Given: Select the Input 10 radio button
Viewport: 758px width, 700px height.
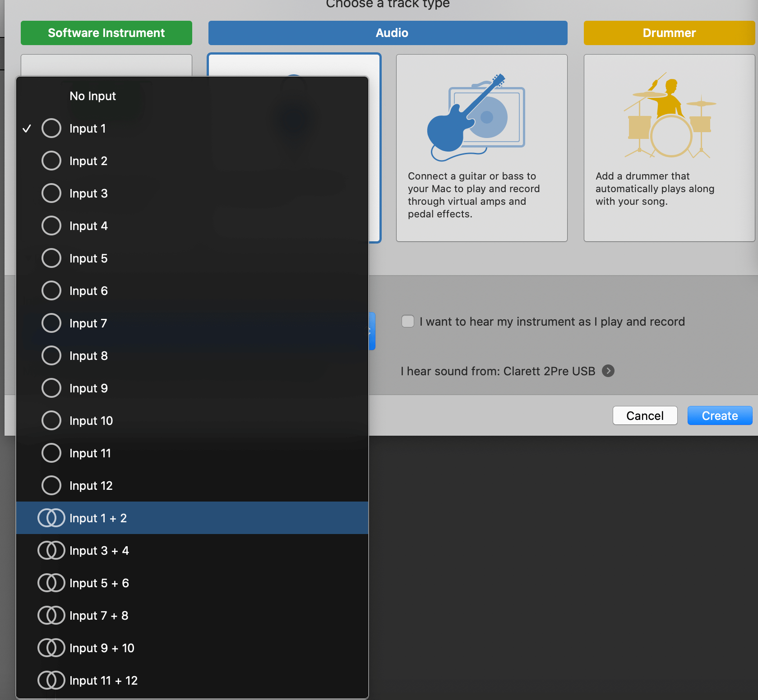Looking at the screenshot, I should pyautogui.click(x=51, y=420).
